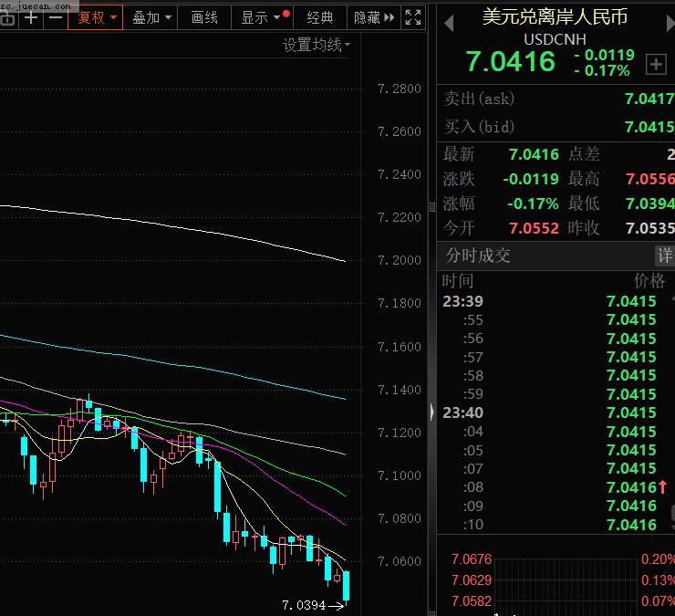
Task: Click the last candlestick on chart
Action: [346, 586]
